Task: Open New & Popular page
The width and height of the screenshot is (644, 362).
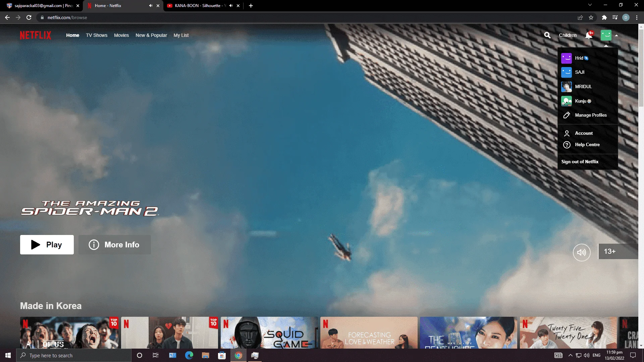Action: 151,35
